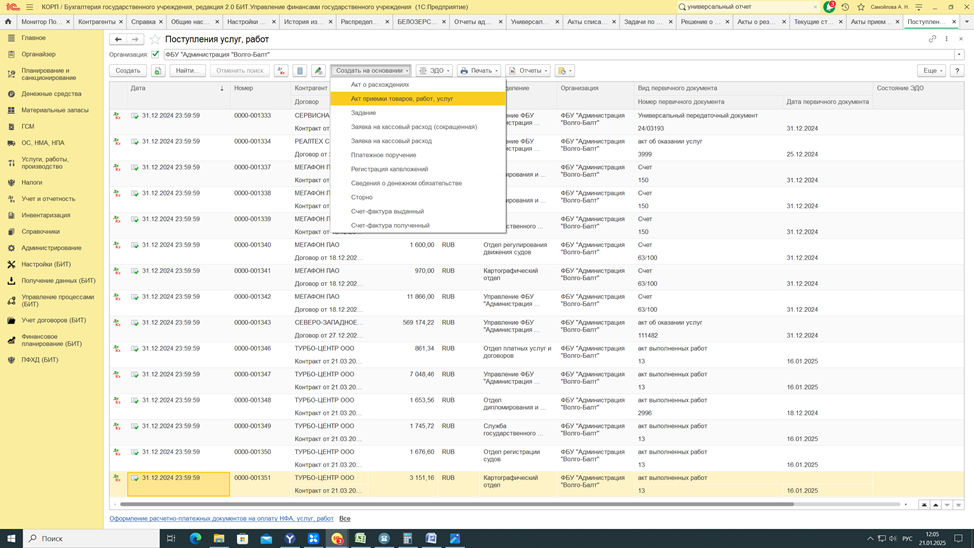Select Счет-фактура полученный menu entry
The image size is (974, 548).
click(x=418, y=226)
